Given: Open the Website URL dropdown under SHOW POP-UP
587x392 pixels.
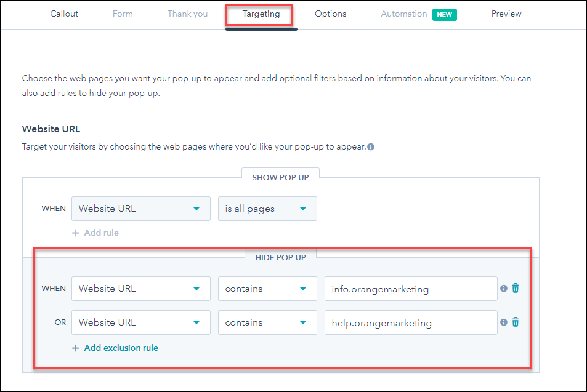Looking at the screenshot, I should coord(140,208).
